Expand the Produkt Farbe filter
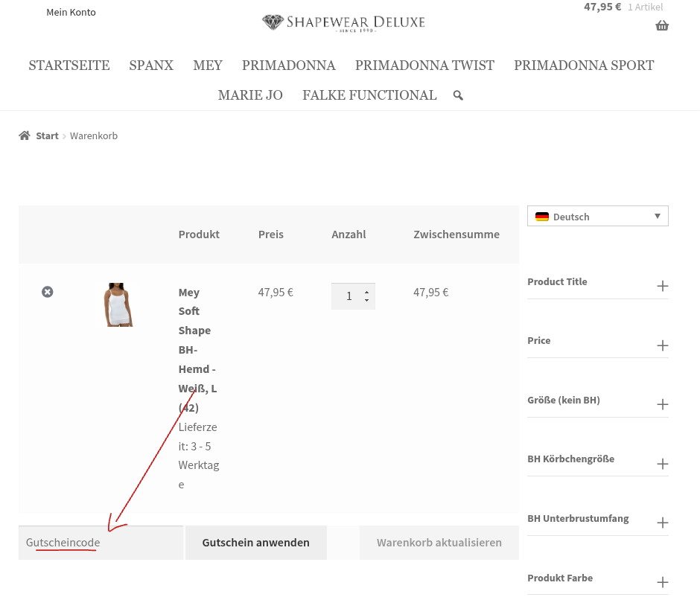700x600 pixels. (662, 582)
